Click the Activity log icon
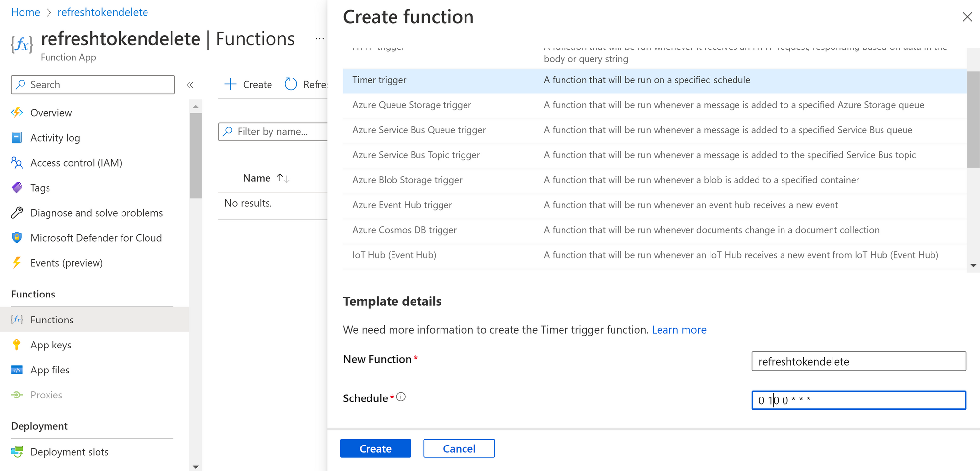The width and height of the screenshot is (980, 471). coord(17,137)
